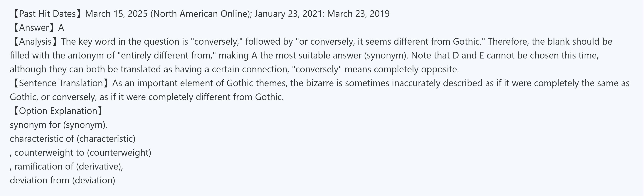The image size is (644, 196).
Task: Click the Option Explanation heading
Action: coord(58,111)
